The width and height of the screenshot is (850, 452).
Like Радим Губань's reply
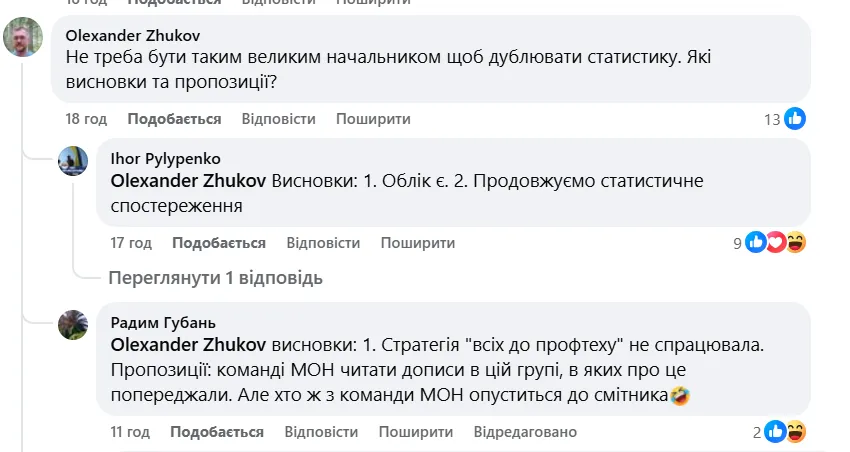(217, 432)
